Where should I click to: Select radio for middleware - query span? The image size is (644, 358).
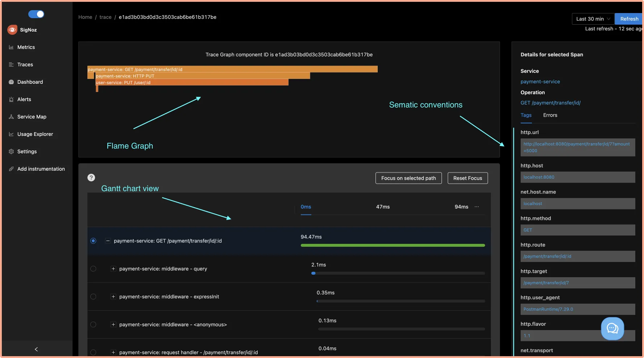tap(93, 269)
